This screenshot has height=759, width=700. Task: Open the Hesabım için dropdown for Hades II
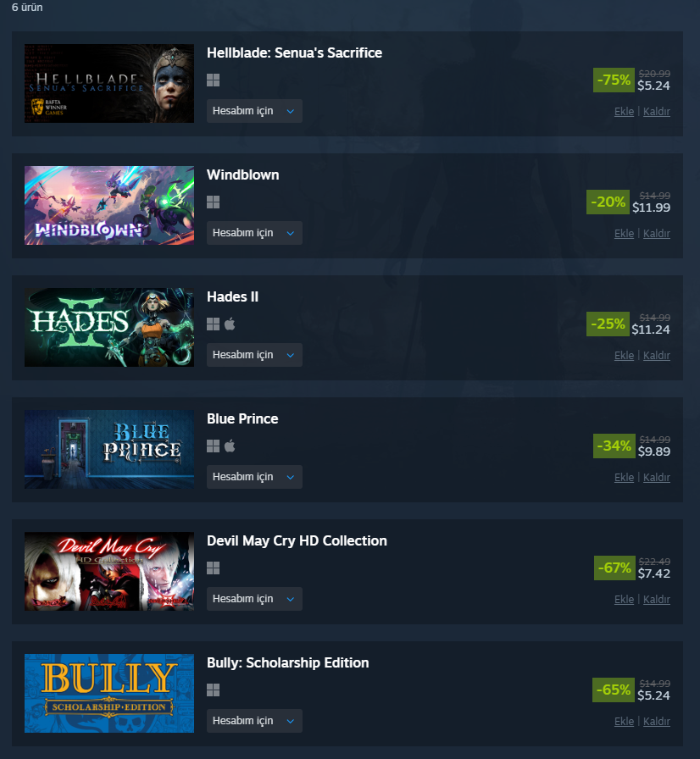254,355
